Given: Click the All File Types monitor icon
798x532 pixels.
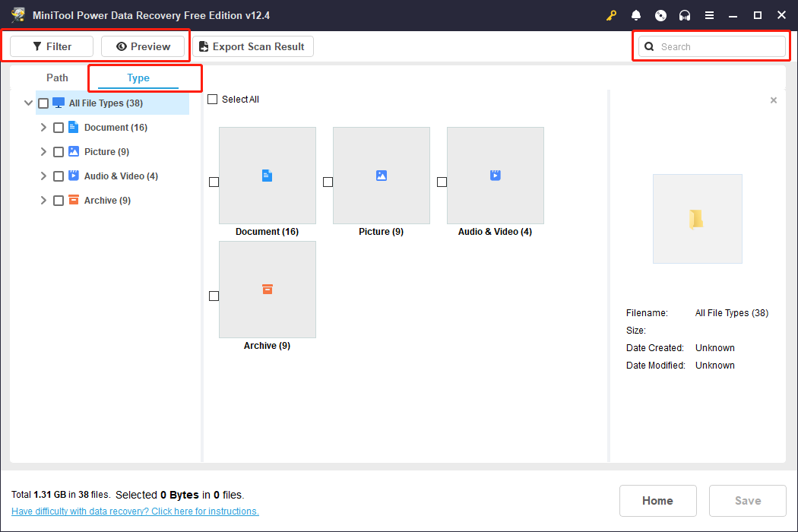Looking at the screenshot, I should click(59, 103).
